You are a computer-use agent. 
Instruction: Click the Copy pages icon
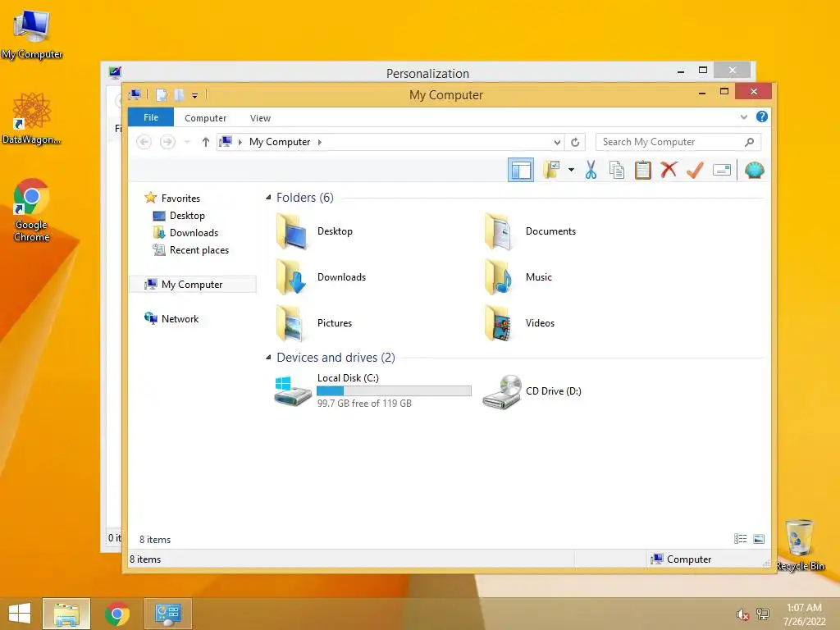coord(617,170)
